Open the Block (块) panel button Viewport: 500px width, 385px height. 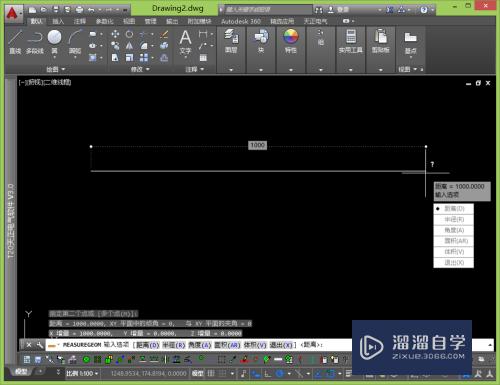pos(261,41)
